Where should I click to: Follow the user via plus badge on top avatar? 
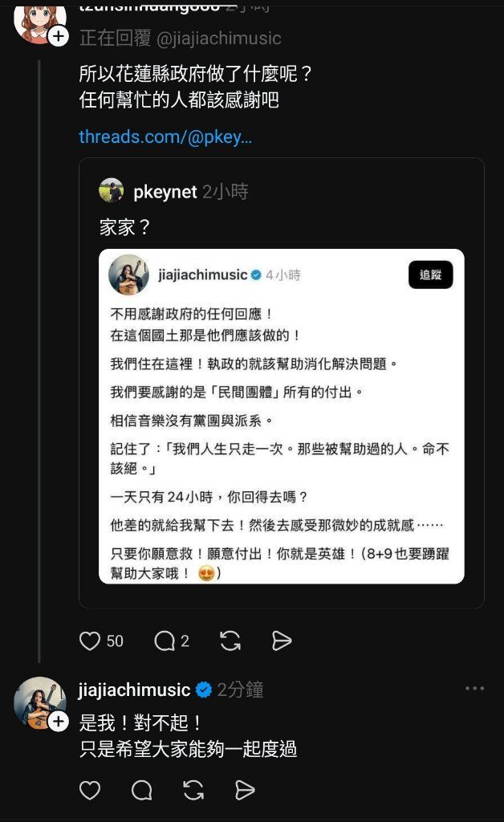coord(59,36)
